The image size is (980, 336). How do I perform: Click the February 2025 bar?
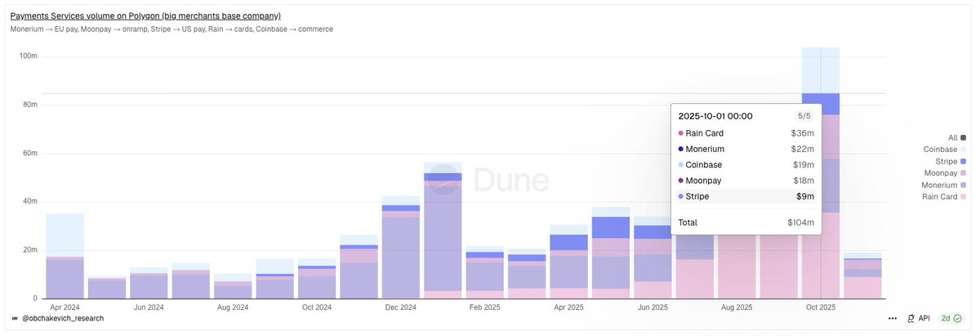484,272
